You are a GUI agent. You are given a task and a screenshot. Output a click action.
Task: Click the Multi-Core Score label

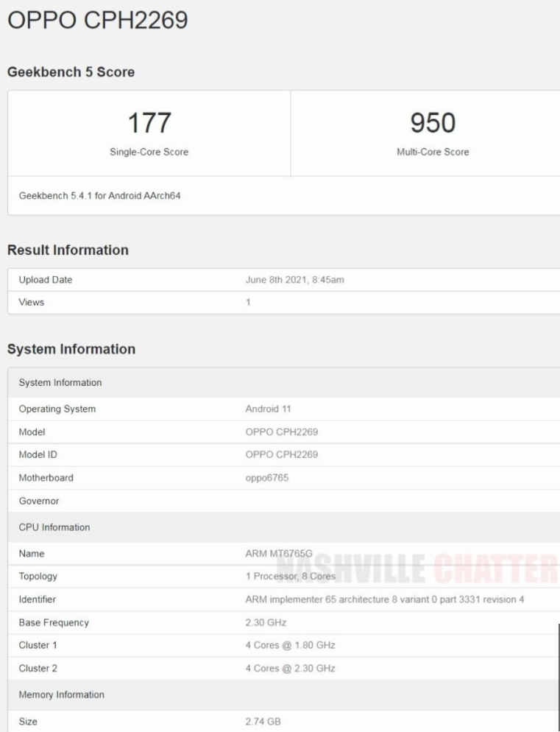coord(433,152)
